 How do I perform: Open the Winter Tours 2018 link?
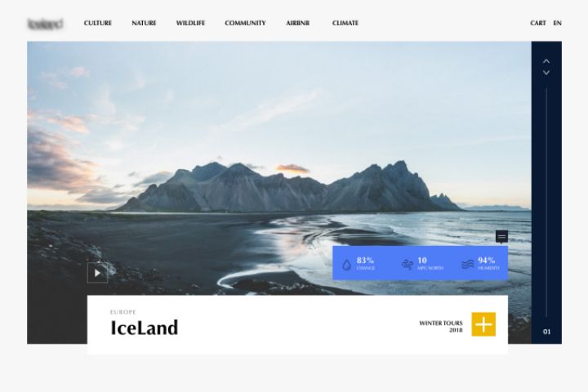pyautogui.click(x=441, y=327)
